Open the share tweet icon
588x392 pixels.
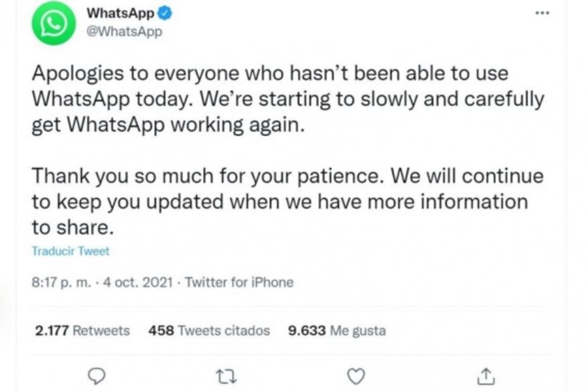[484, 377]
